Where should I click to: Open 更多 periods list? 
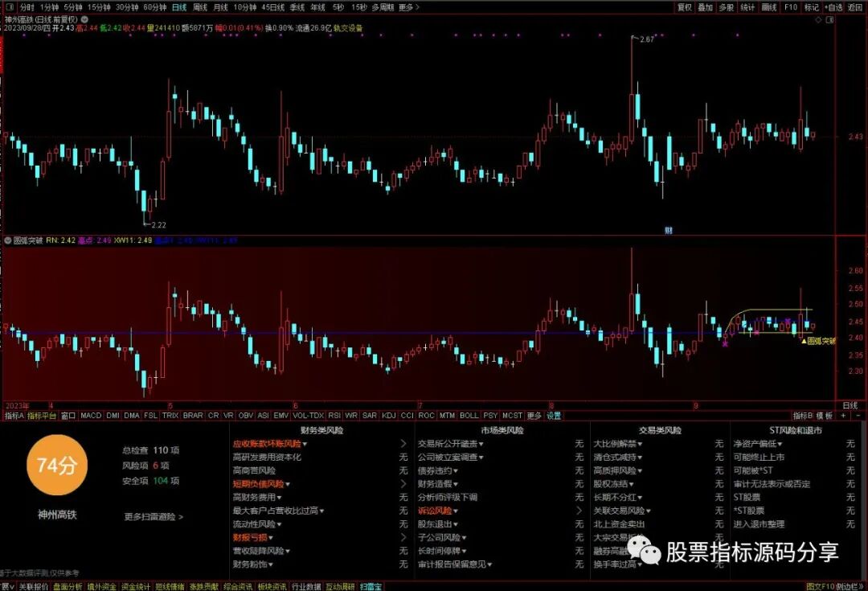(408, 7)
